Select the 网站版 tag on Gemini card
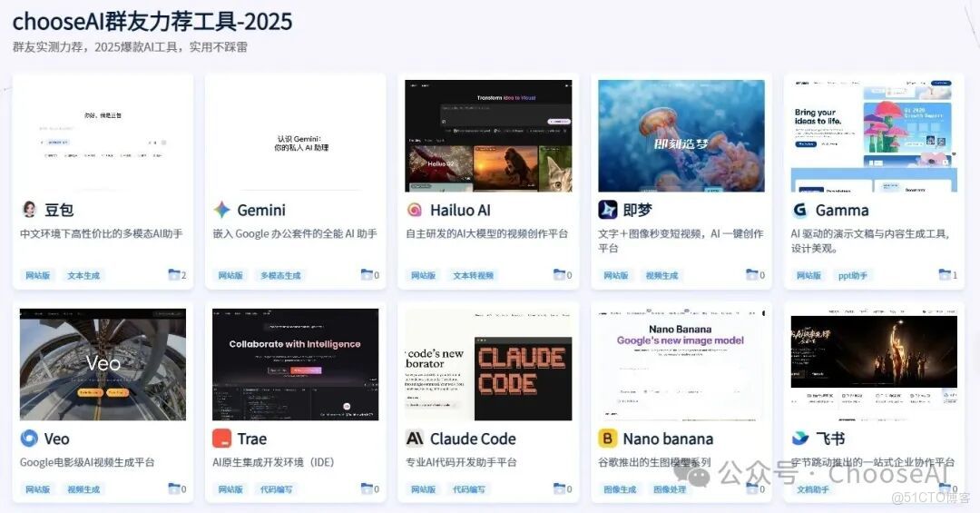The width and height of the screenshot is (980, 513). pyautogui.click(x=230, y=275)
